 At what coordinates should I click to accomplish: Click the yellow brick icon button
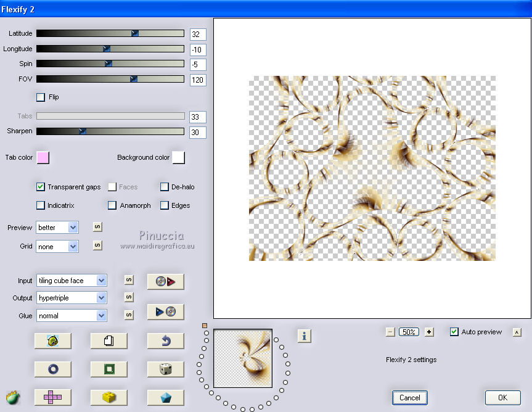109,397
